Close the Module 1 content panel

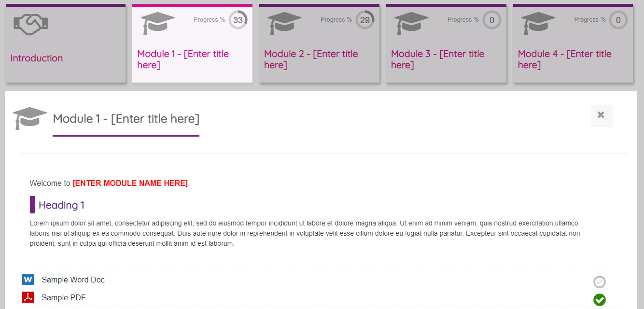click(x=601, y=115)
